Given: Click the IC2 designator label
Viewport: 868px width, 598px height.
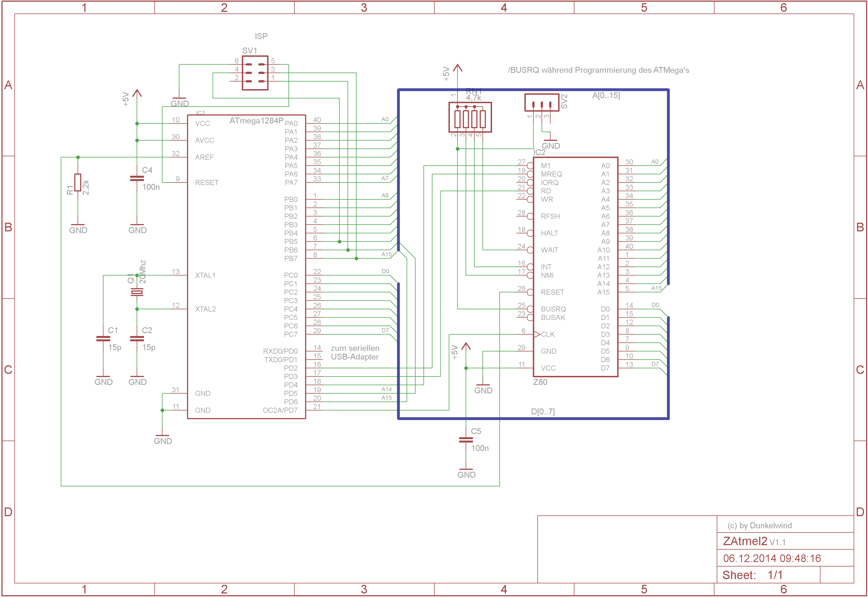Looking at the screenshot, I should (539, 152).
